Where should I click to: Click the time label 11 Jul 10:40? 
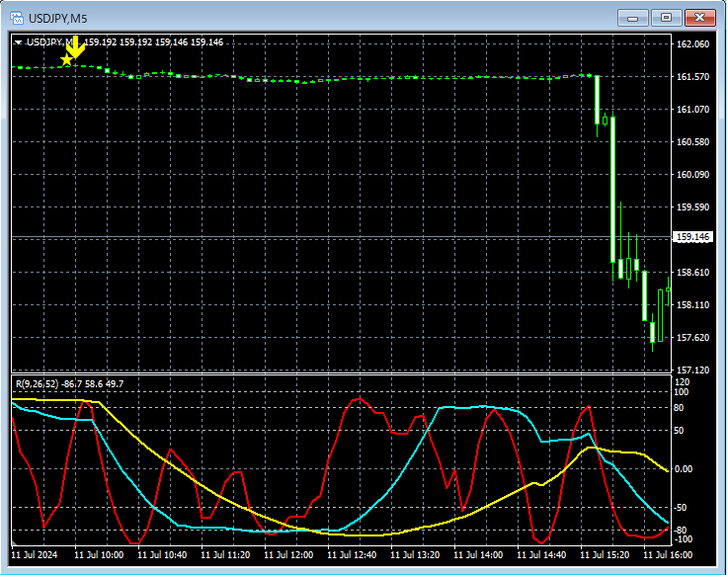[x=162, y=555]
